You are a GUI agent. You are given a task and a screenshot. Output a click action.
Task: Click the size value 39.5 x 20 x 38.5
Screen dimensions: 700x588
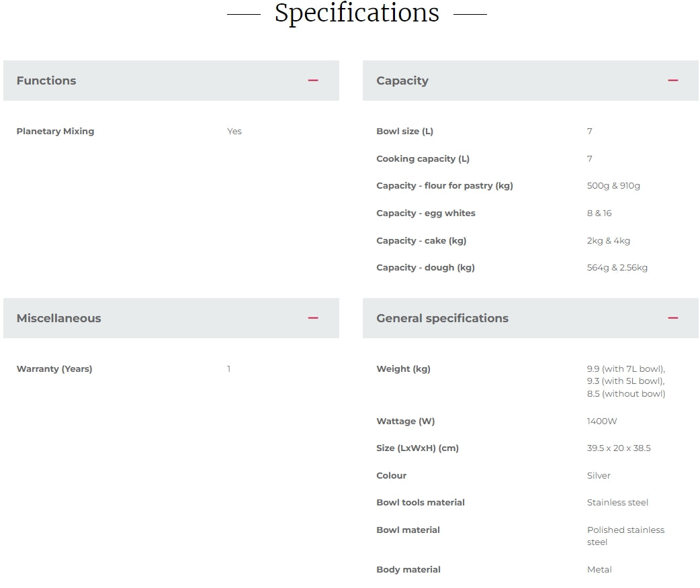619,448
